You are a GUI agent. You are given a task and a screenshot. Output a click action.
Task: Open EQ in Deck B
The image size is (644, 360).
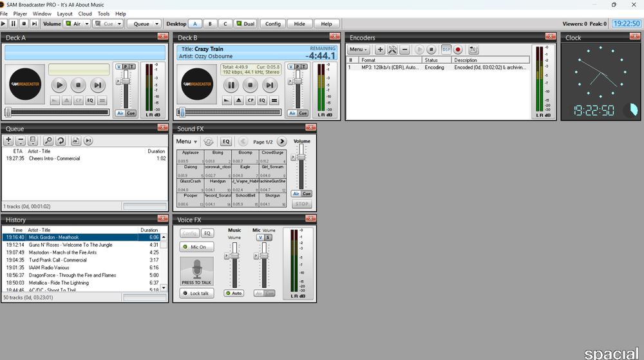point(263,100)
